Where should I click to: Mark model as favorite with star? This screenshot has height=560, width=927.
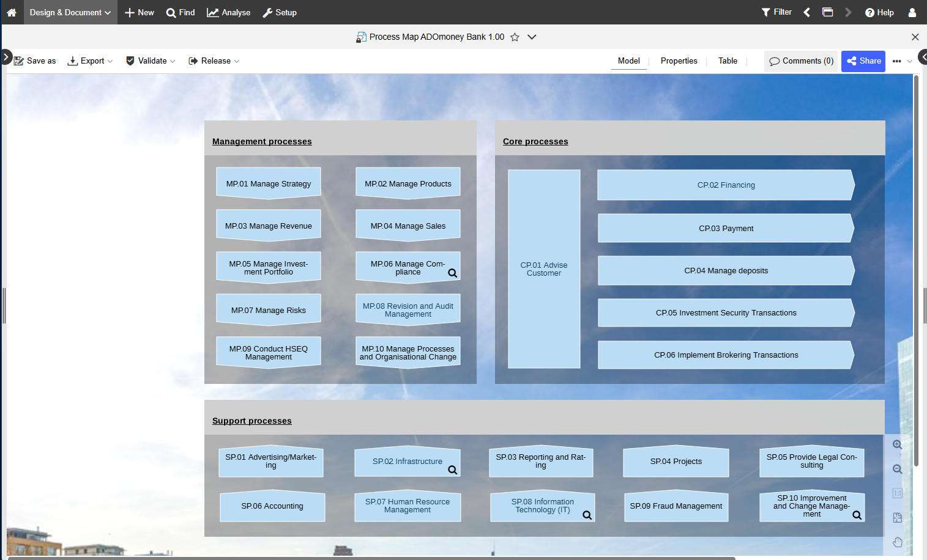(515, 37)
